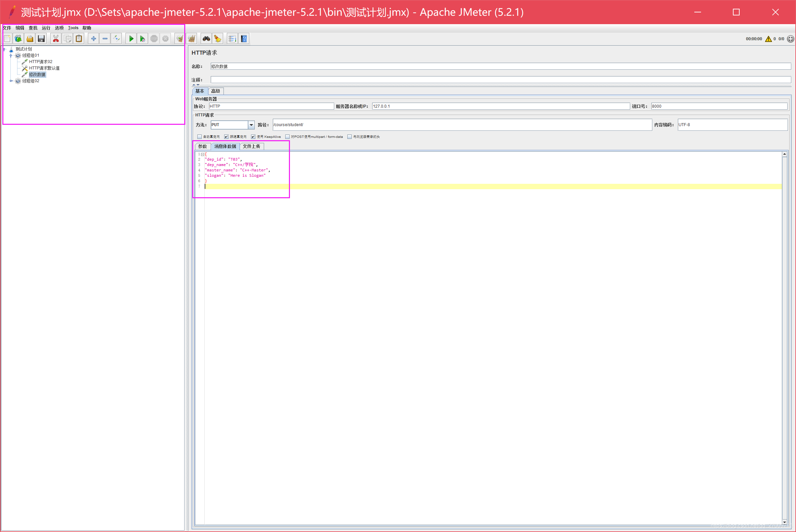Click the Save test plan icon

pyautogui.click(x=40, y=39)
